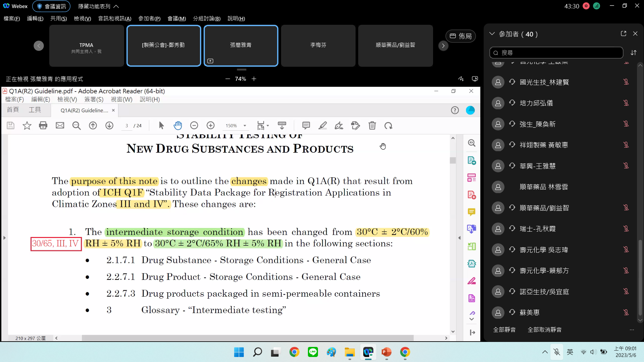
Task: Click 全部取消靜音 unmute all button
Action: (x=544, y=329)
